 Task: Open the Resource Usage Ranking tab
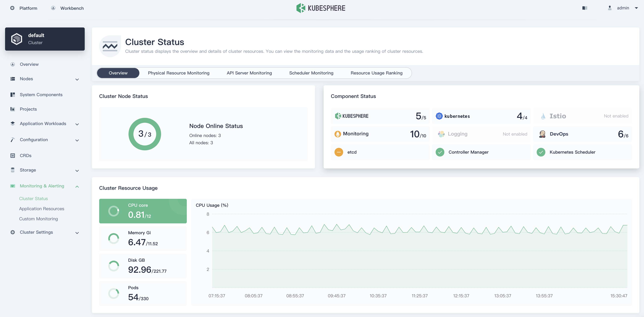pos(376,73)
